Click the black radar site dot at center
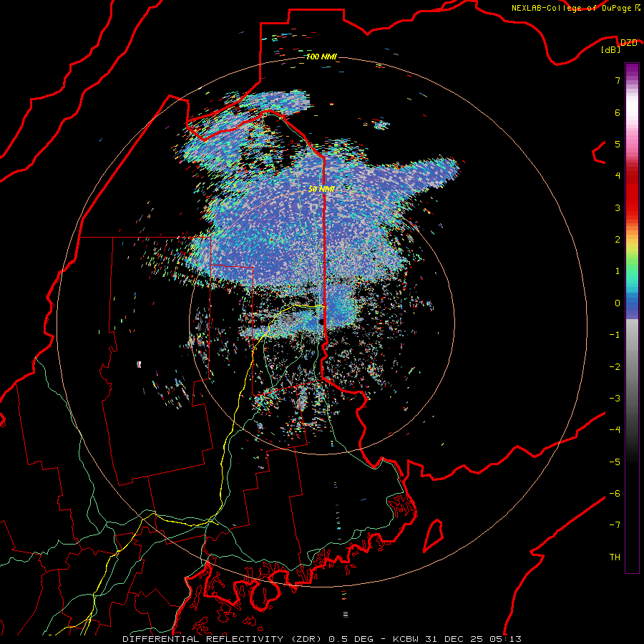Viewport: 644px width, 644px height. (321, 322)
